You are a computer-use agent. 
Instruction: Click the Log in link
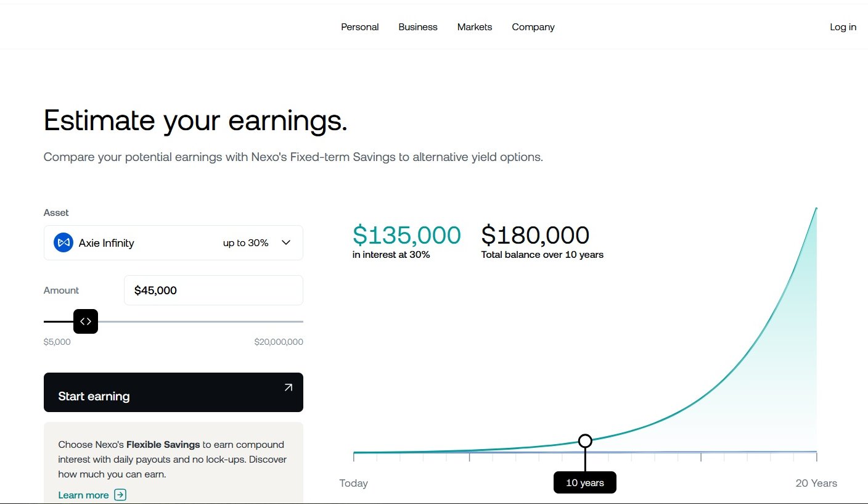pos(843,27)
